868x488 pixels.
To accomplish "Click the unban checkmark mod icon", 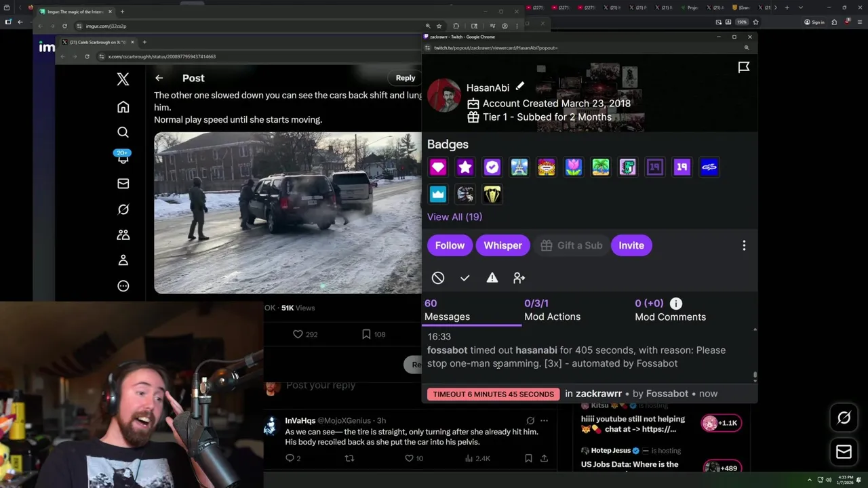I will [465, 278].
